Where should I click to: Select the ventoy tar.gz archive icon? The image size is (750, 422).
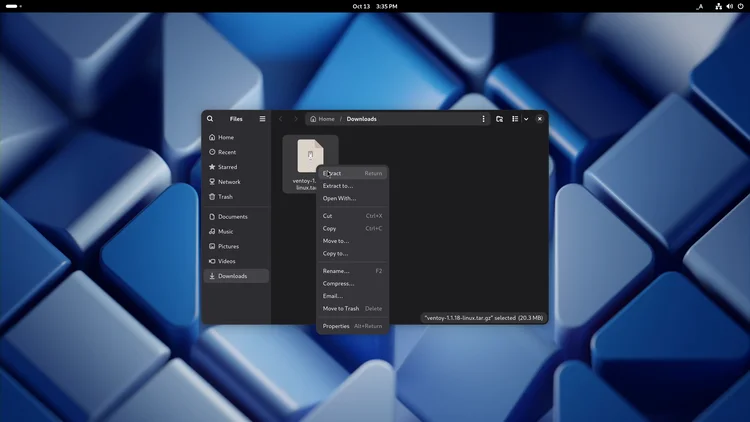click(x=310, y=155)
